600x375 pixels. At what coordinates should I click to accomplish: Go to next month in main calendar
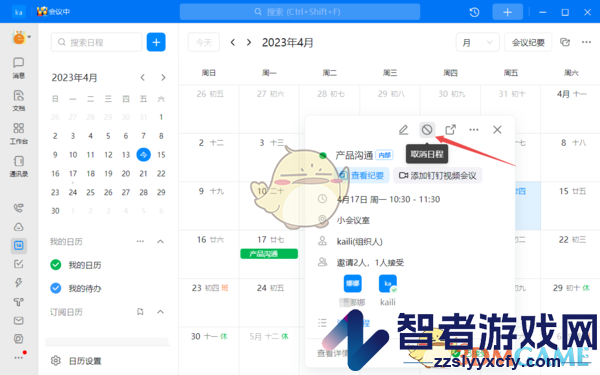pyautogui.click(x=249, y=42)
